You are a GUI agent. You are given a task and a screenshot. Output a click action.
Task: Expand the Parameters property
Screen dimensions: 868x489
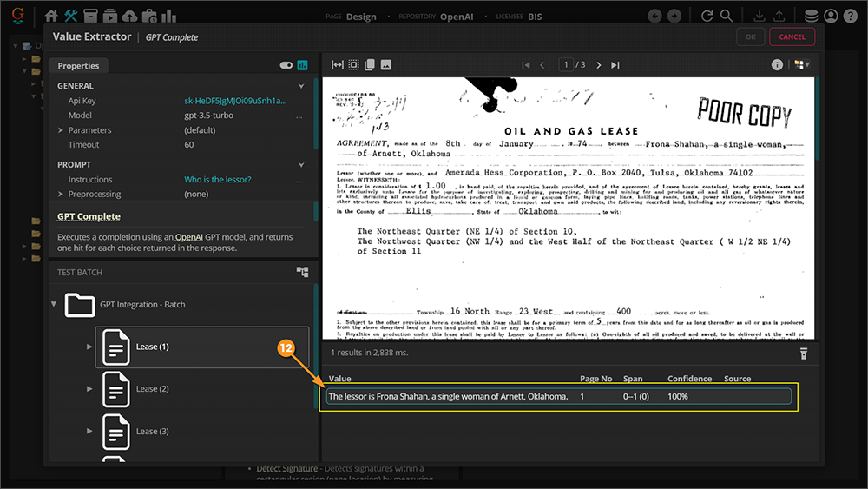(x=61, y=130)
